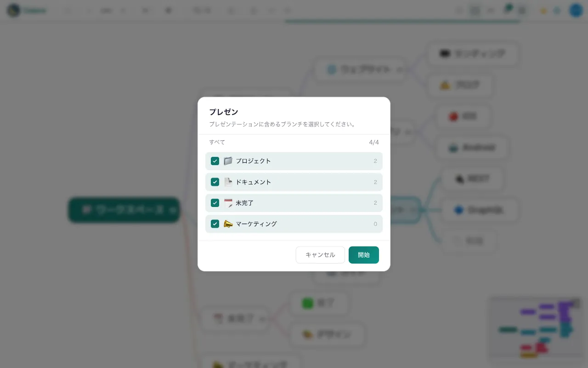Uncheck the ドキュメント branch checkbox
The image size is (588, 368).
tap(215, 182)
